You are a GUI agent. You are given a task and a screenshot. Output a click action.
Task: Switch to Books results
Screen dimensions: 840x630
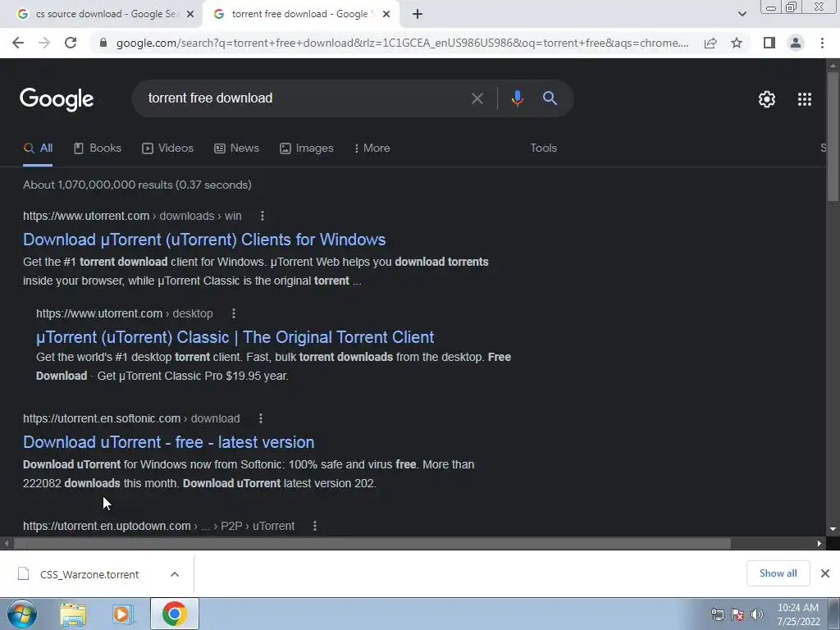click(x=98, y=148)
